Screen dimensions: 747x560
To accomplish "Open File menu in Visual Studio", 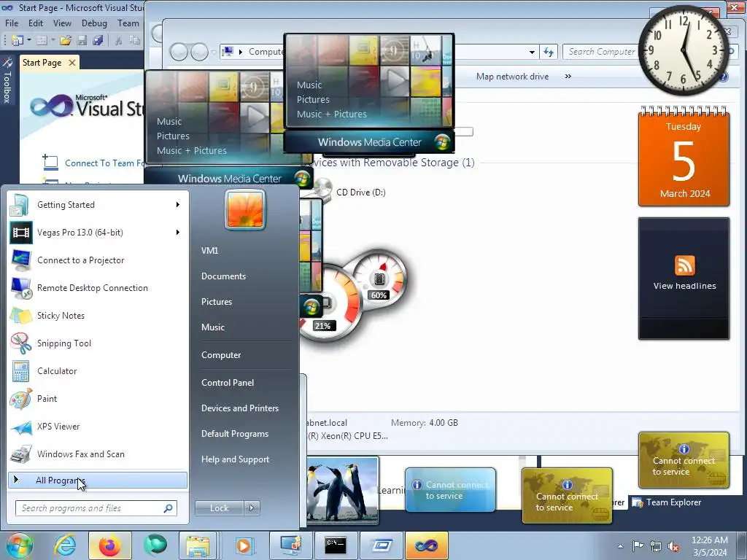I will (12, 23).
